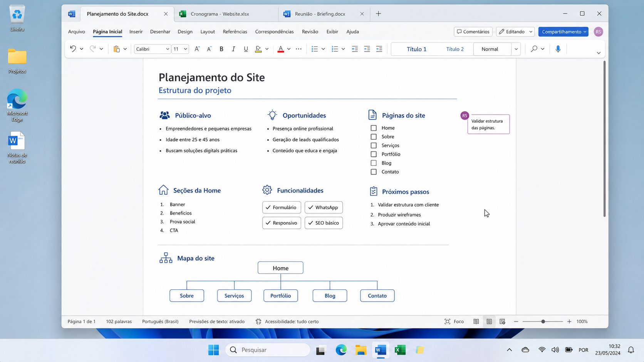Zoom out with the minus icon
The height and width of the screenshot is (362, 644).
pyautogui.click(x=516, y=322)
